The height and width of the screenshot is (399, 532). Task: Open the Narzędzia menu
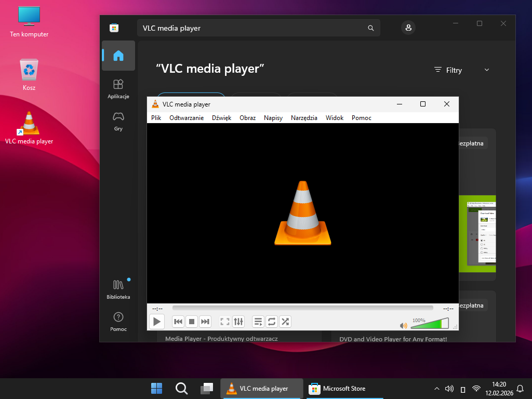point(304,118)
